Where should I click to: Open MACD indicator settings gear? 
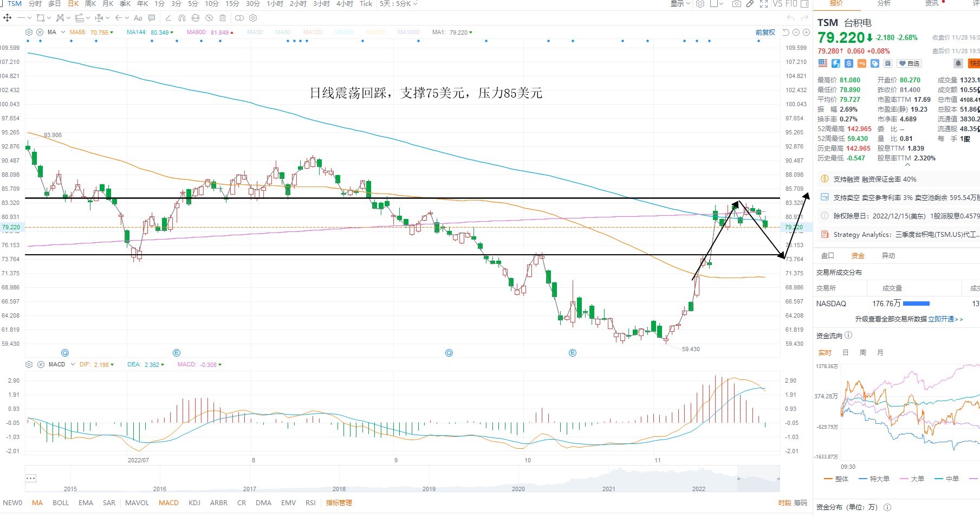[x=29, y=364]
